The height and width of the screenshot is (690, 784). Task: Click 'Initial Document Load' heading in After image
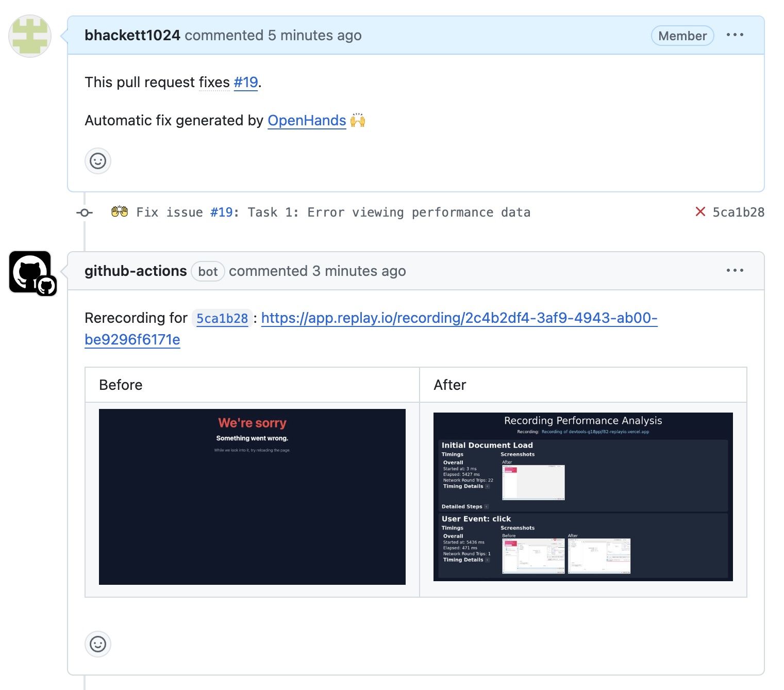click(487, 445)
